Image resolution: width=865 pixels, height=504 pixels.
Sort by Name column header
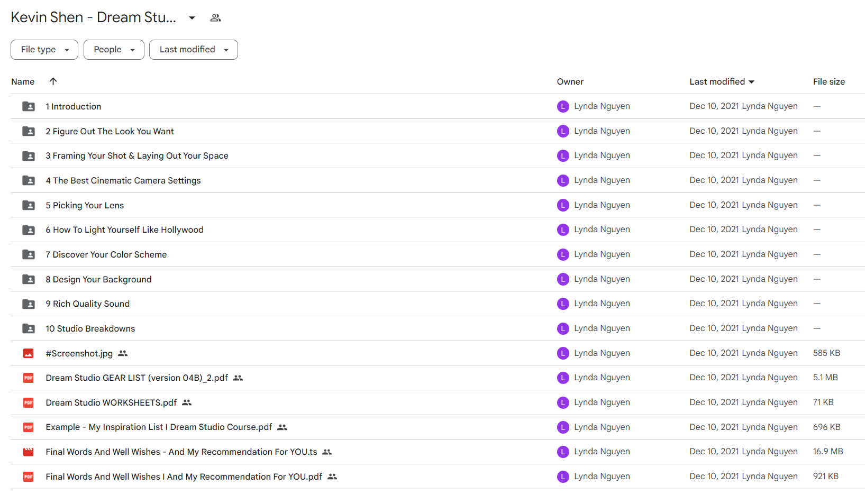click(23, 81)
